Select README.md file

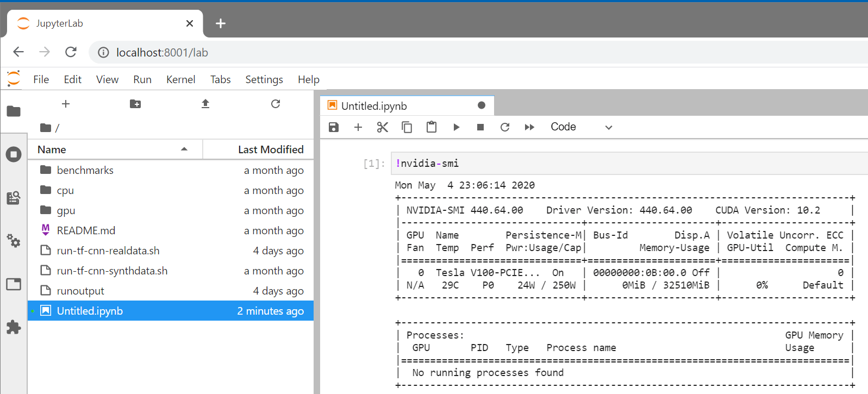click(x=171, y=230)
